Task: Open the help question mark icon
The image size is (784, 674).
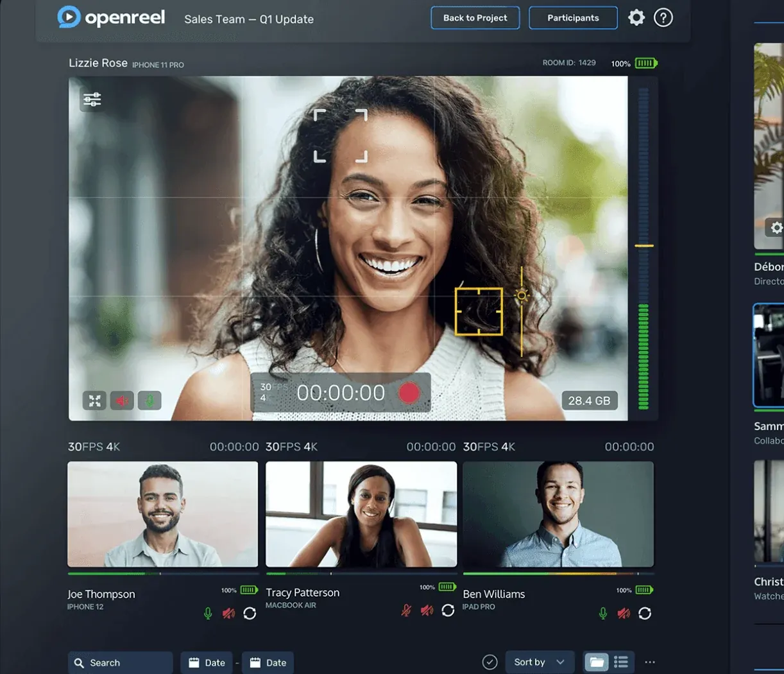Action: click(x=663, y=17)
